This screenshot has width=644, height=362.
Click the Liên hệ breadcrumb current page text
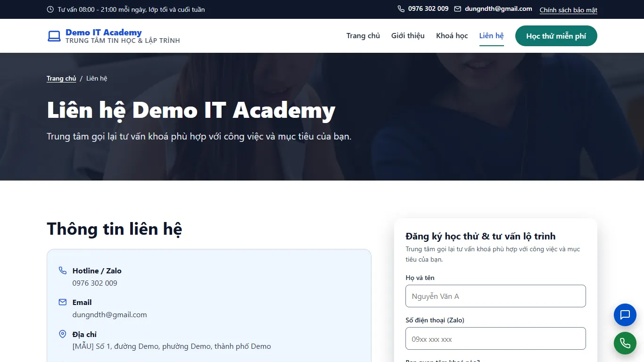tap(97, 78)
